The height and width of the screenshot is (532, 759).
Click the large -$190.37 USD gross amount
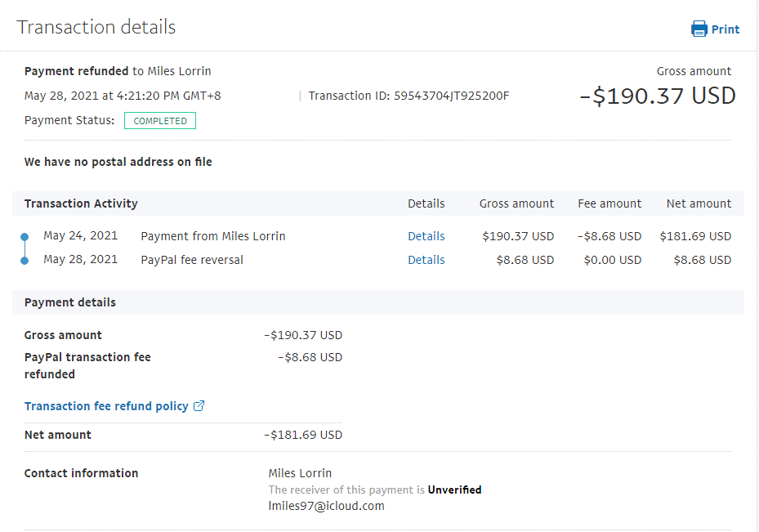pos(658,96)
